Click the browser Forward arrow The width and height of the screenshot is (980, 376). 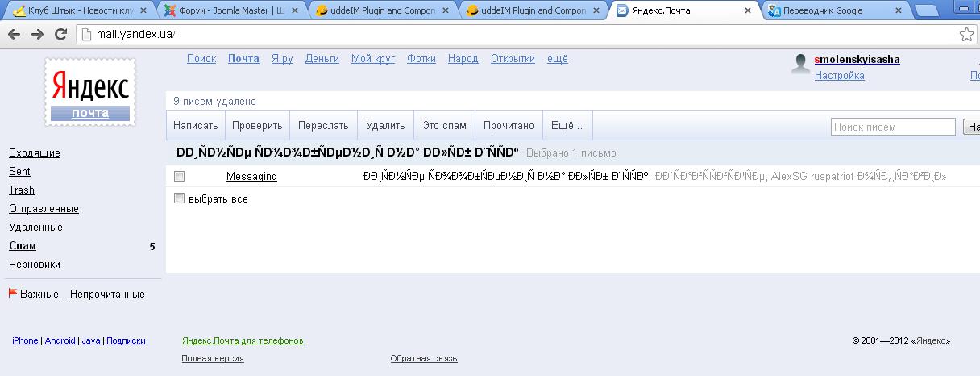37,35
